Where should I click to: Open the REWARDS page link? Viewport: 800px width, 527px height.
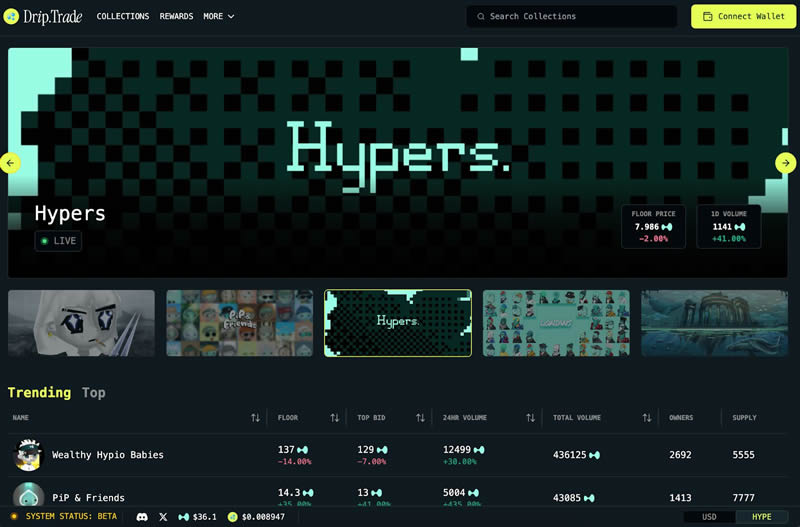click(x=176, y=17)
